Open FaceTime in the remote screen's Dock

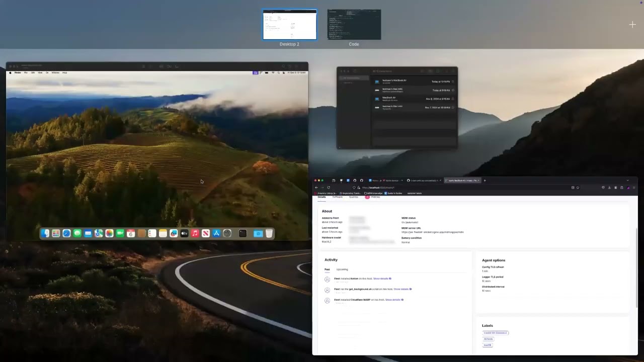120,233
